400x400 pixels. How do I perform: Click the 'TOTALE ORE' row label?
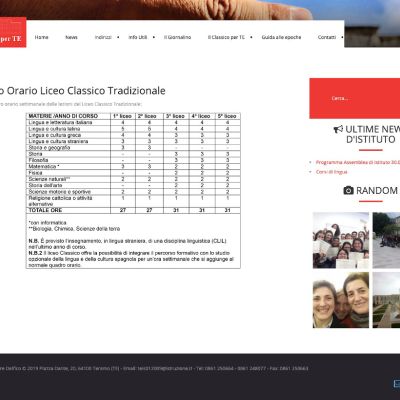pos(45,210)
